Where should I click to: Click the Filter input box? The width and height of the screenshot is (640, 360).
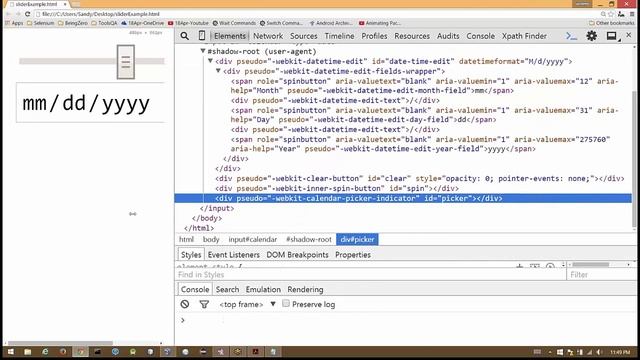pos(602,275)
